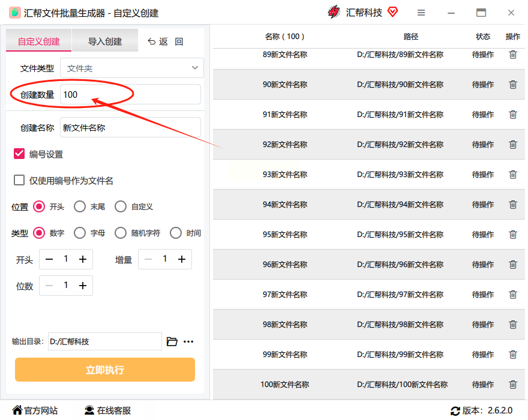The width and height of the screenshot is (528, 420).
Task: Click the three-dots browse icon beside output directory
Action: [188, 341]
